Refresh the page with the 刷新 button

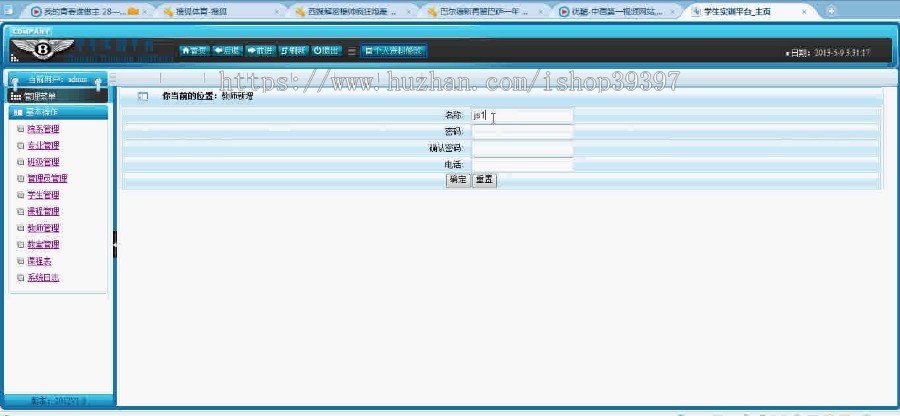pyautogui.click(x=293, y=50)
